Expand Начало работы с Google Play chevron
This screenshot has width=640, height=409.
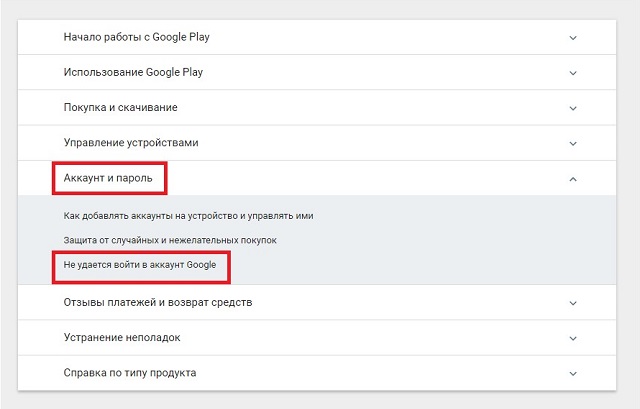[573, 38]
